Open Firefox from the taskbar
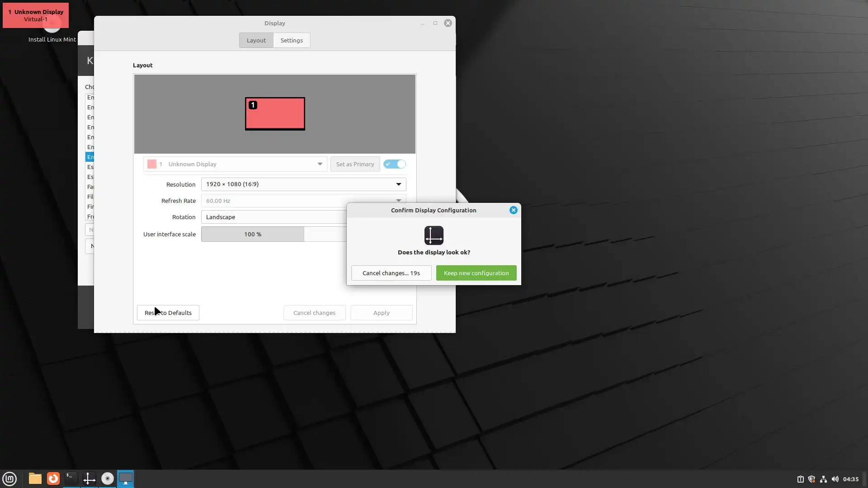868x488 pixels. tap(53, 479)
